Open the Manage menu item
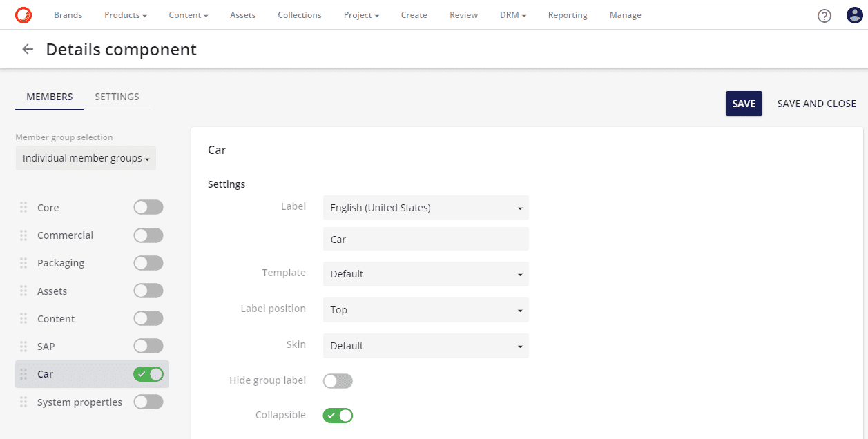Screen dimensions: 868x439 coord(626,15)
